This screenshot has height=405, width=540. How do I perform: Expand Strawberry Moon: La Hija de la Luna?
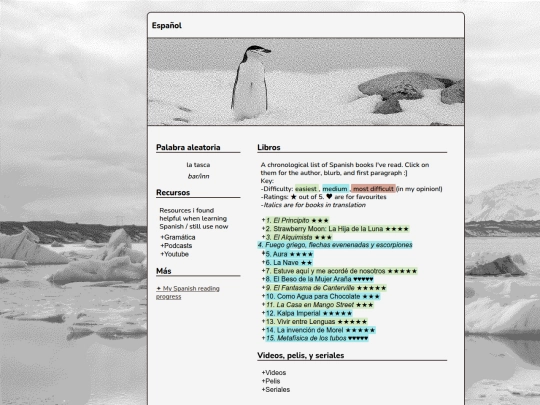tap(335, 229)
